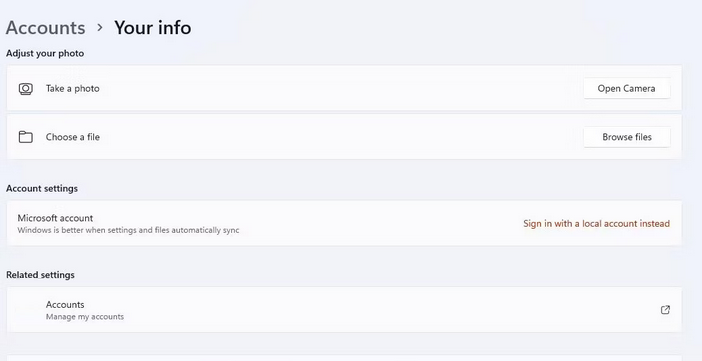Open the Camera using Open Camera button
Image resolution: width=702 pixels, height=361 pixels.
[x=626, y=89]
